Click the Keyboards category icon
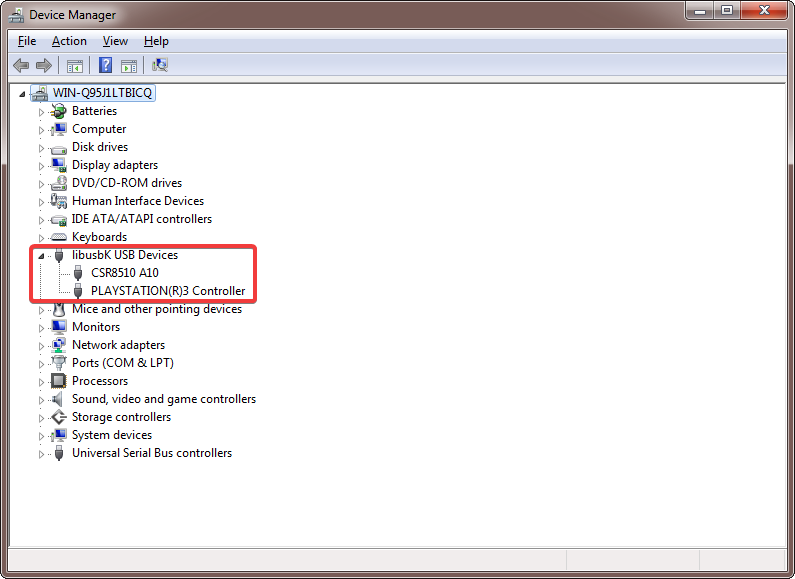Viewport: 795px width, 579px height. tap(59, 237)
